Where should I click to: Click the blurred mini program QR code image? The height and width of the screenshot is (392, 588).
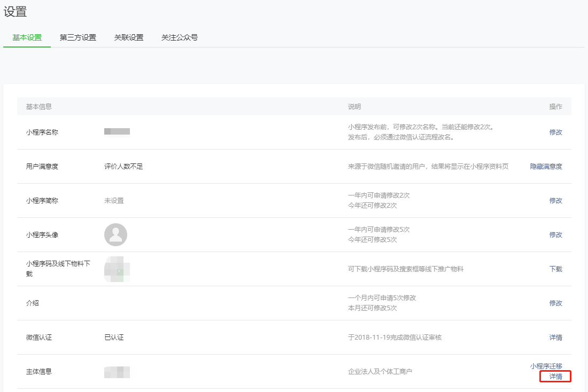point(117,269)
